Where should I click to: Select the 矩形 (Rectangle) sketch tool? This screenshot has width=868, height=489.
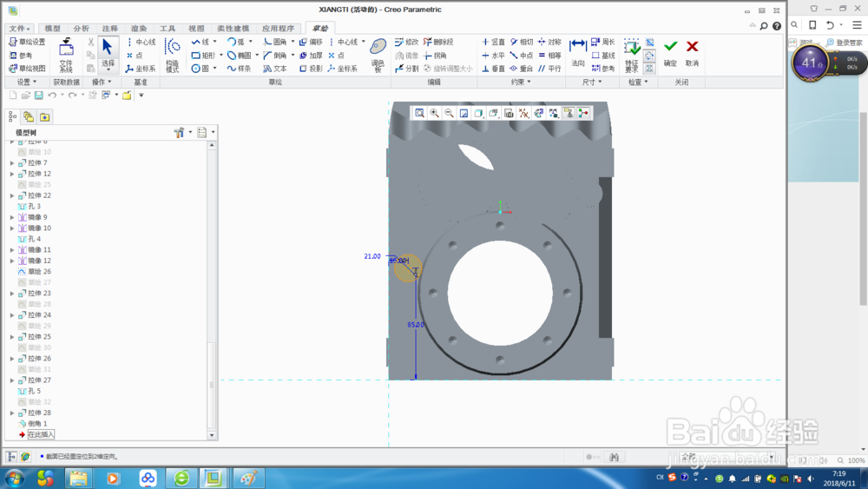click(x=203, y=56)
